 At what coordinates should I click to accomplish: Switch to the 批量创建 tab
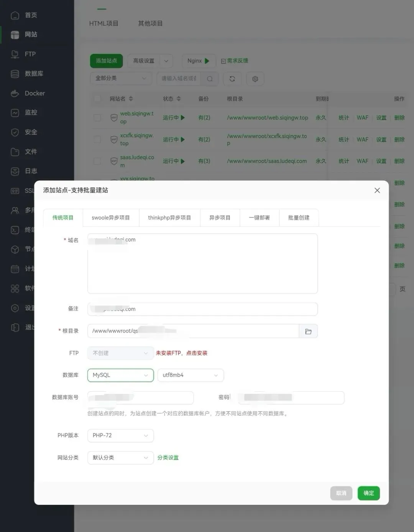[299, 217]
